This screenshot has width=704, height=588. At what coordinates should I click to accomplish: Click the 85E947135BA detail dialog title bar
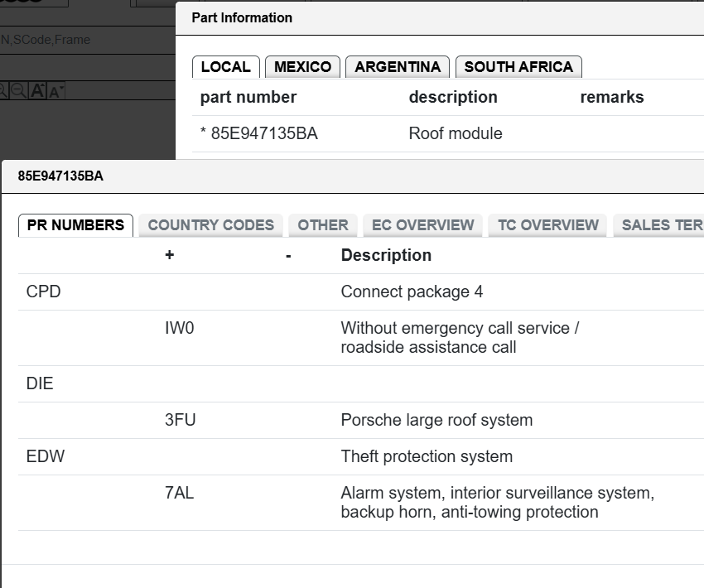(x=353, y=176)
